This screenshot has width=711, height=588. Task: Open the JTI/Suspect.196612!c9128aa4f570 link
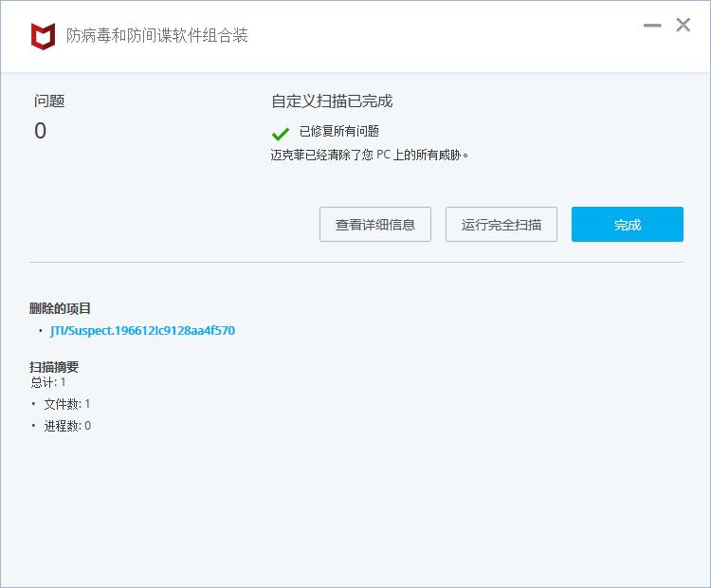click(142, 330)
